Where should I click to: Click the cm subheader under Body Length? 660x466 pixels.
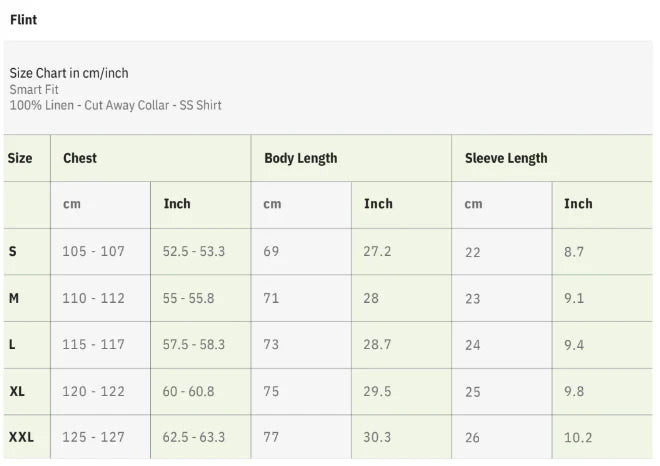tap(272, 204)
